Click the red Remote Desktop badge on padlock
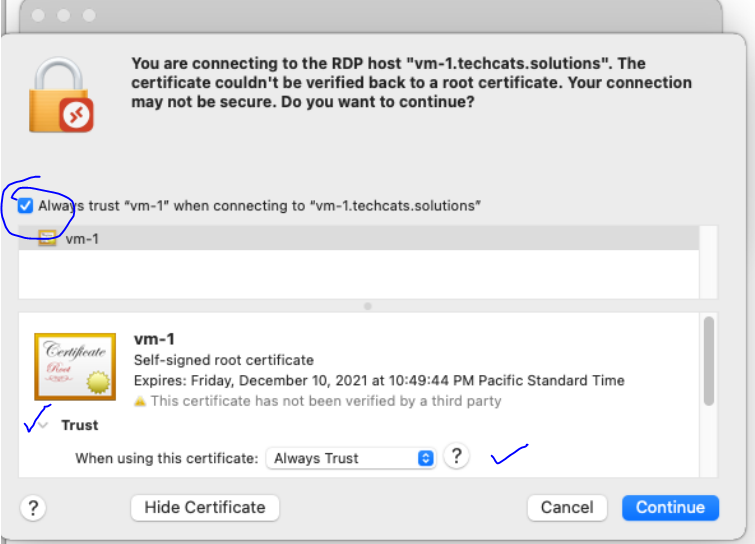755x544 pixels. [77, 115]
